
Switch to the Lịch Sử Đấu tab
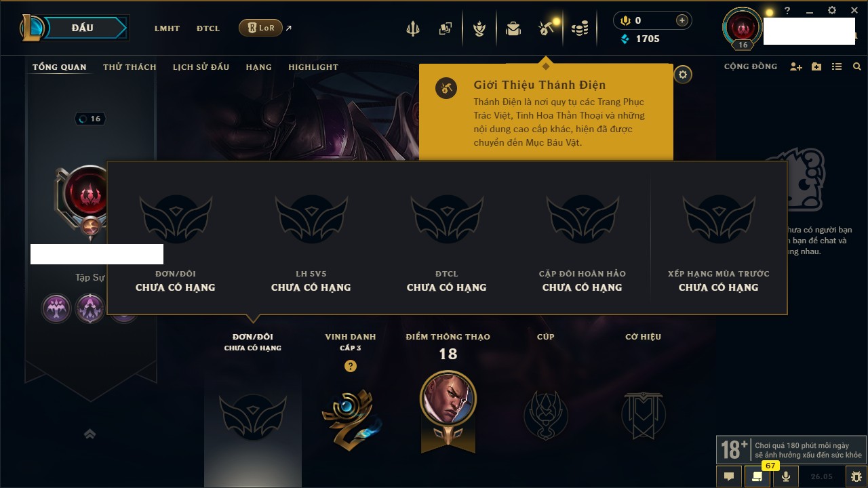201,67
